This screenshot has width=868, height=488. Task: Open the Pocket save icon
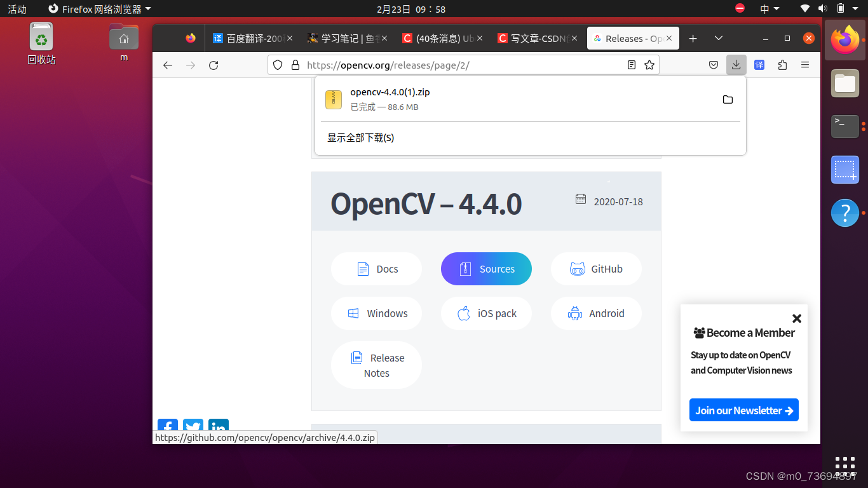click(714, 65)
